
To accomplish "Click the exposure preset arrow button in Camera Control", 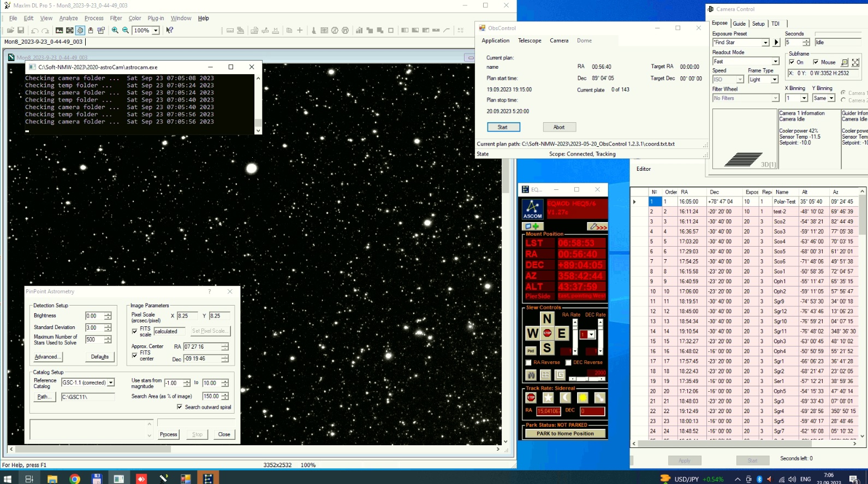I will coord(776,43).
